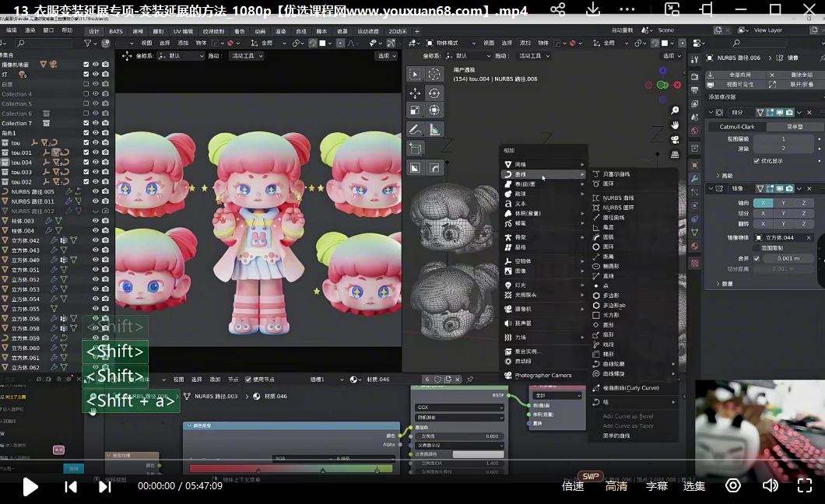Select the Cursor tool in right viewport
The height and width of the screenshot is (504, 825).
(x=434, y=74)
